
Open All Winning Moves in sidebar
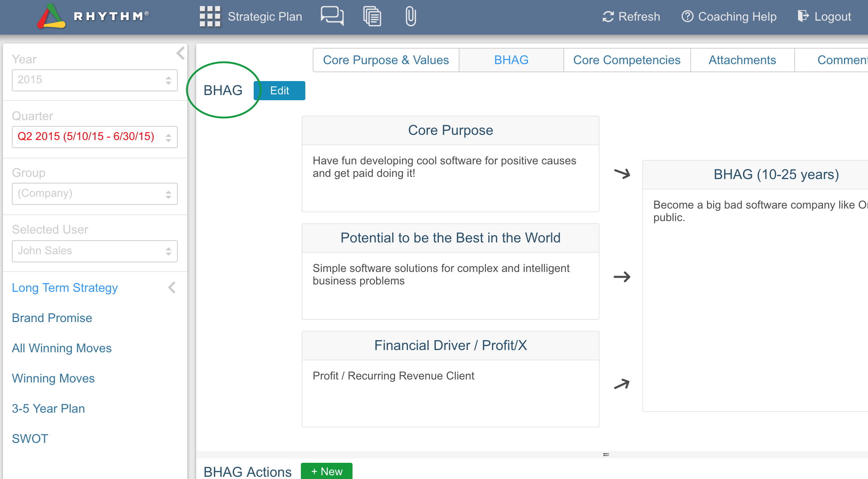pyautogui.click(x=62, y=348)
